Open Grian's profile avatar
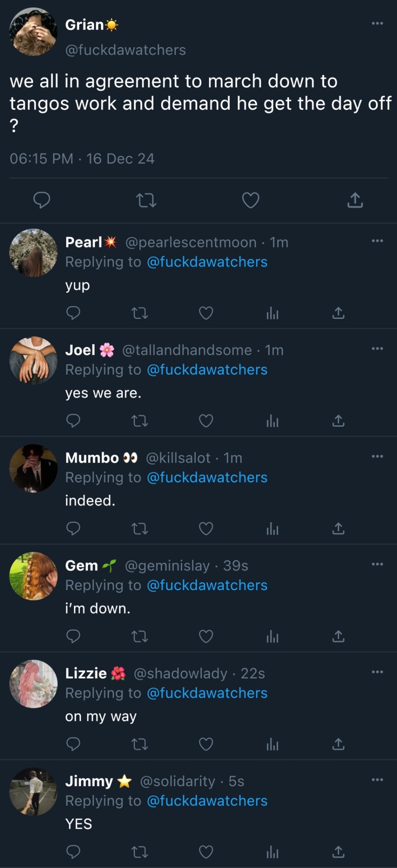397x868 pixels. click(33, 32)
